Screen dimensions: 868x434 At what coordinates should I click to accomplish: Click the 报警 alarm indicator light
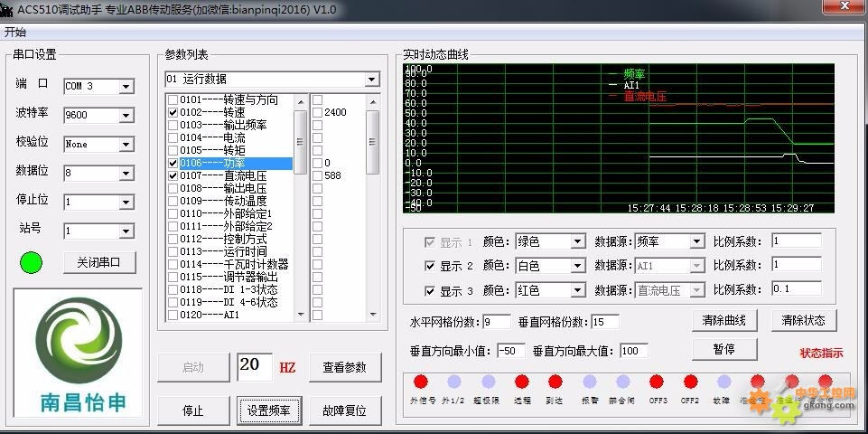click(x=590, y=382)
